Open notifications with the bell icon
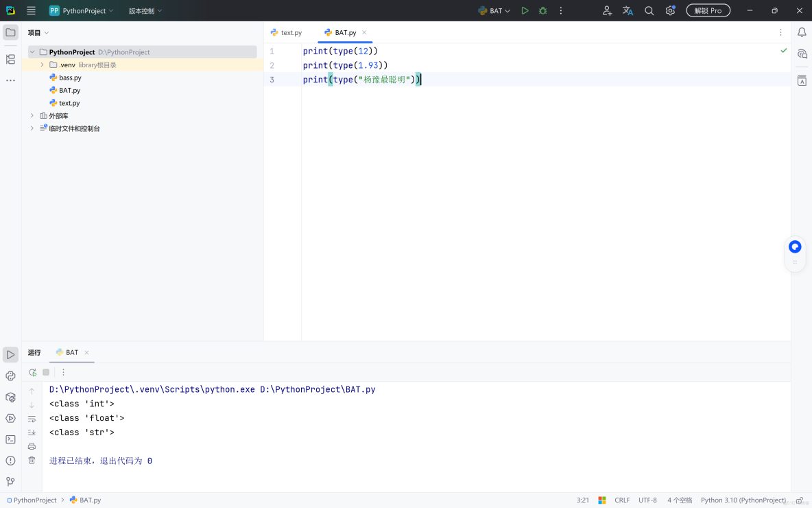Screen dimensions: 812x508 click(x=802, y=32)
